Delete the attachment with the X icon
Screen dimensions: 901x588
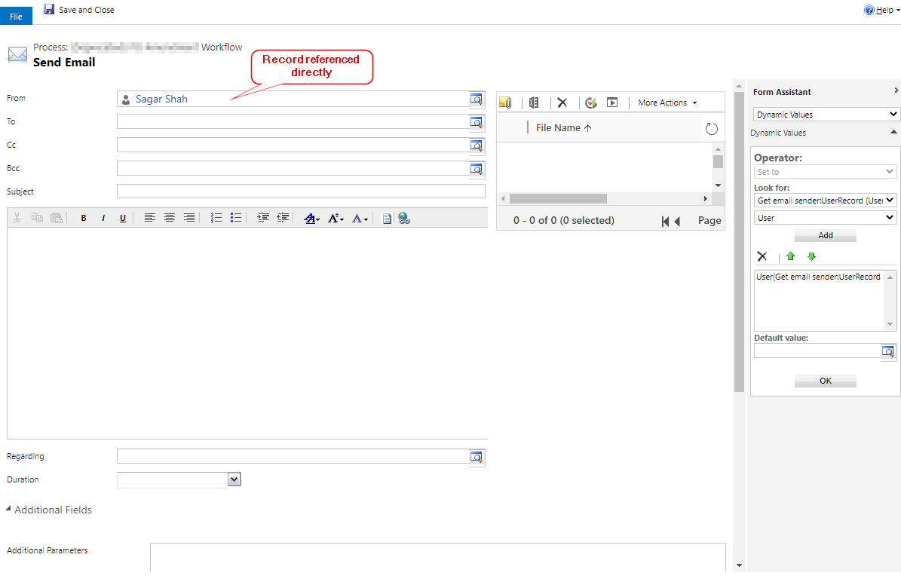point(562,103)
